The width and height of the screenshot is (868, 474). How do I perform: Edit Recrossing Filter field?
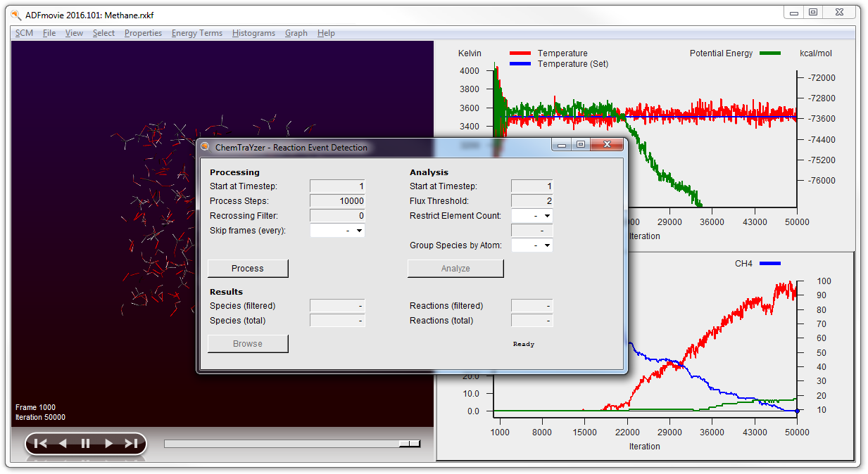(x=337, y=216)
